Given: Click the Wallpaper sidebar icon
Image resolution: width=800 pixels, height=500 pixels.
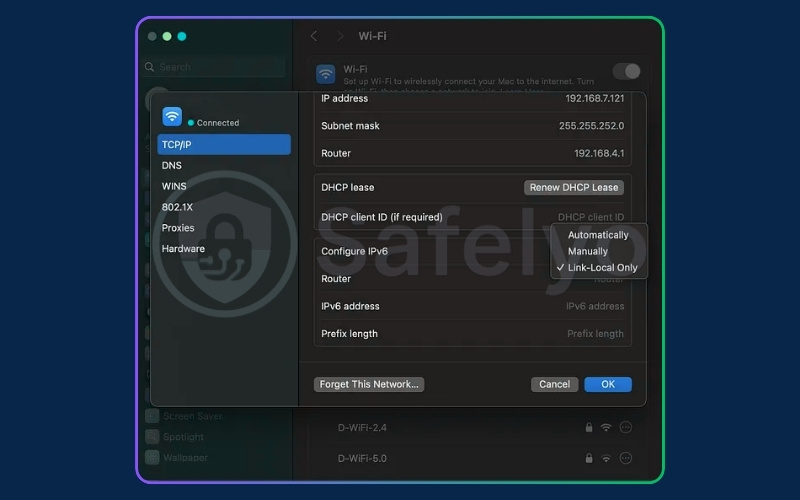Looking at the screenshot, I should (152, 458).
